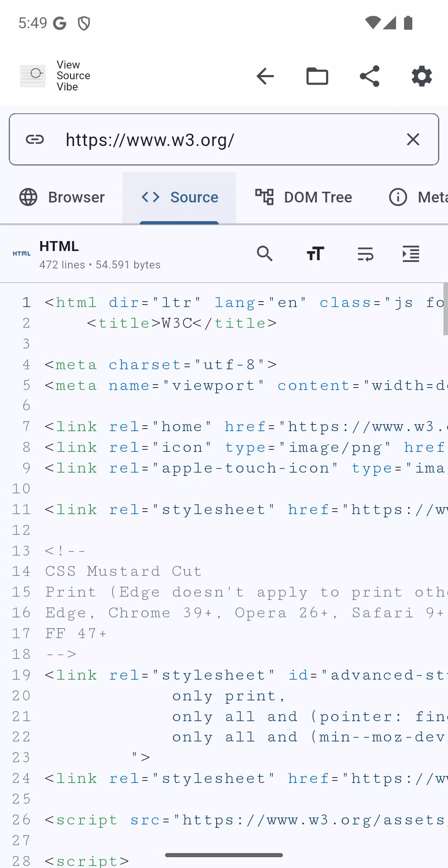Tap line number 10 in gutter
The image size is (448, 868).
[x=21, y=489]
